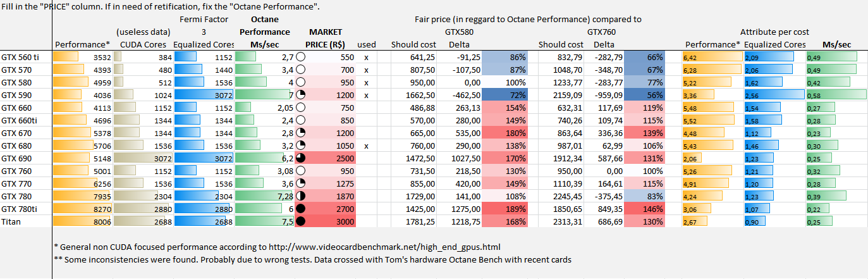The width and height of the screenshot is (868, 279).
Task: Click the full black pie icon in Titan row
Action: tap(300, 221)
